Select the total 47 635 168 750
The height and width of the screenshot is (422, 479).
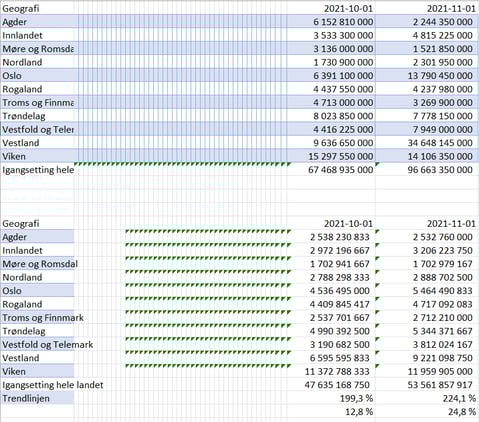(337, 385)
